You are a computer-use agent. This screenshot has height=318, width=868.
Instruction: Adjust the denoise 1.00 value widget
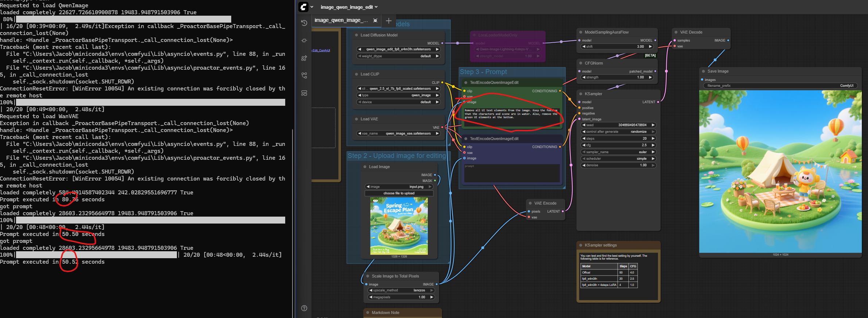618,165
